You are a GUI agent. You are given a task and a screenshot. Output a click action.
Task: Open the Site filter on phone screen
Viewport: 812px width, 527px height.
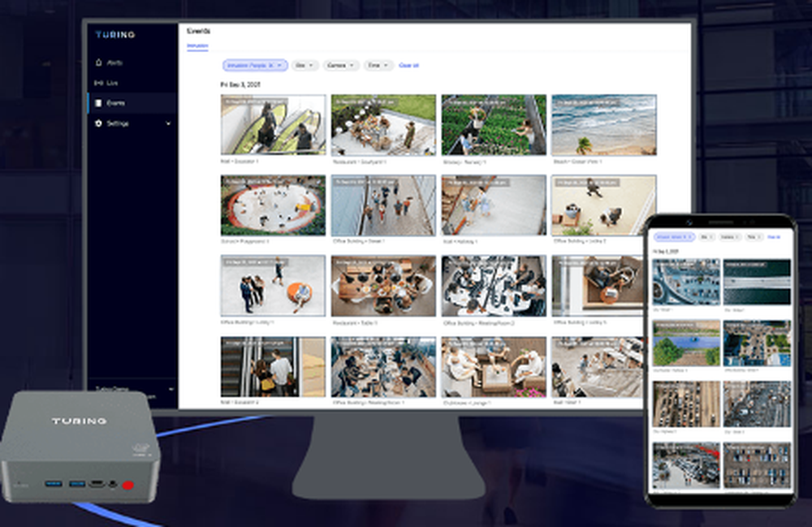tap(707, 236)
